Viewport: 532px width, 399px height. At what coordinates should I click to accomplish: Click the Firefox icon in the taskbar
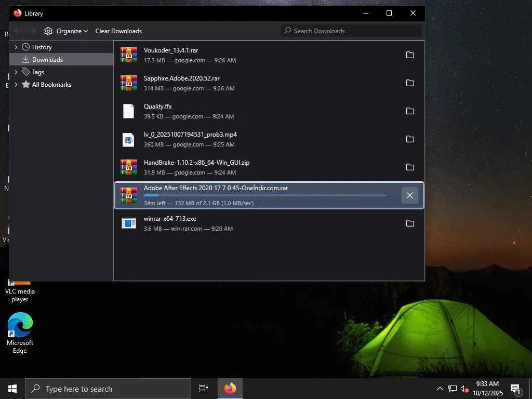[x=230, y=389]
